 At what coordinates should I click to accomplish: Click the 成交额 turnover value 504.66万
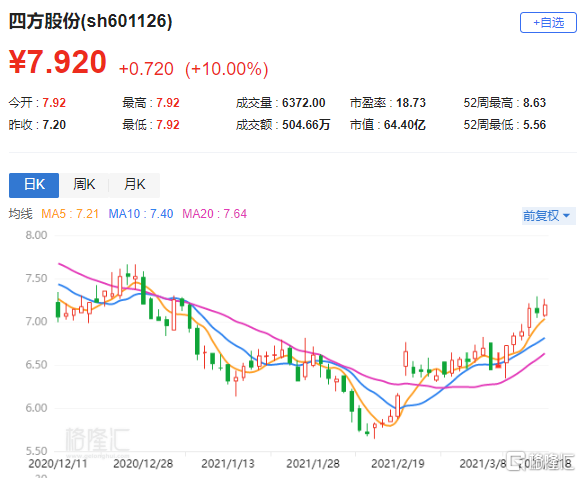[x=306, y=125]
